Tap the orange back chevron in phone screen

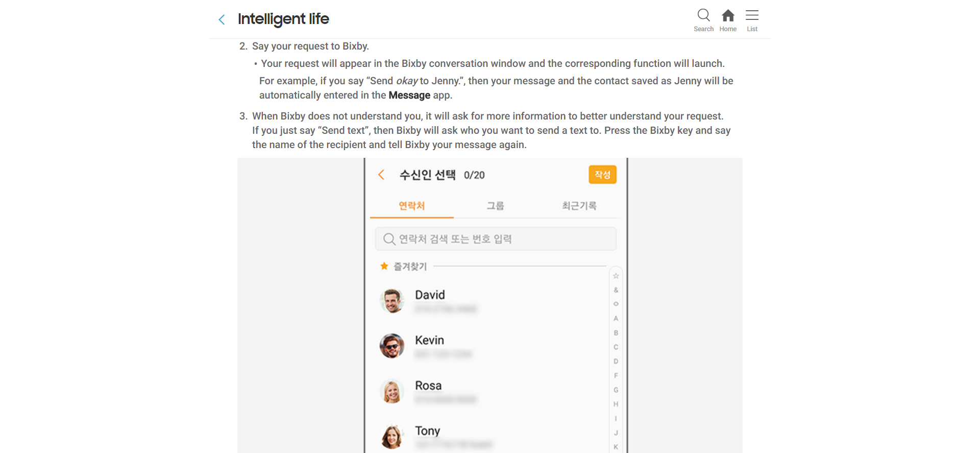(x=381, y=175)
